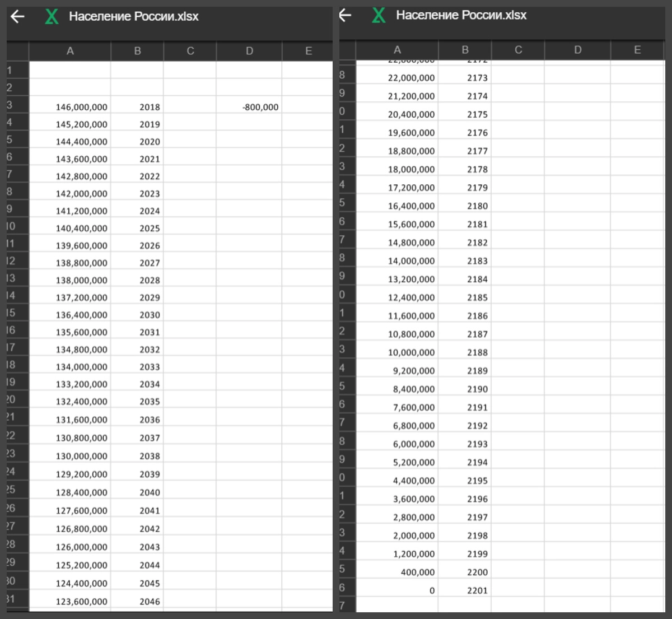Select the cell containing -800,000

point(249,107)
